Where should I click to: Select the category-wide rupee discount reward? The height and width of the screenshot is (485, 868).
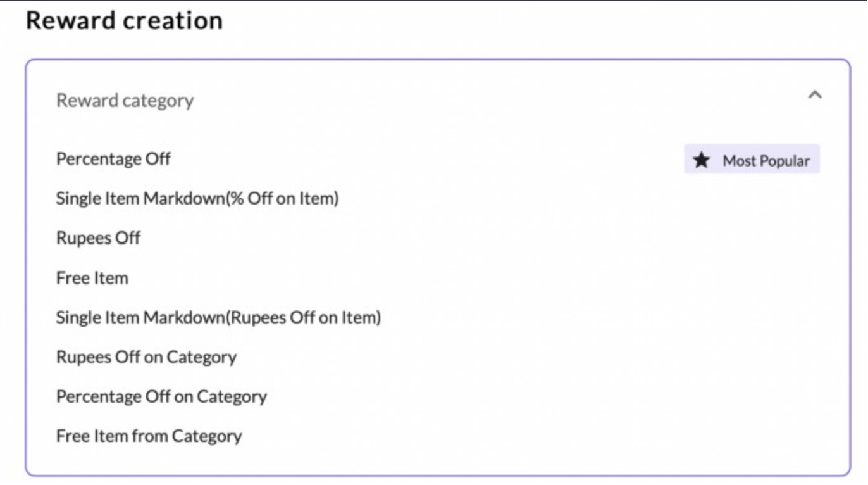(147, 357)
